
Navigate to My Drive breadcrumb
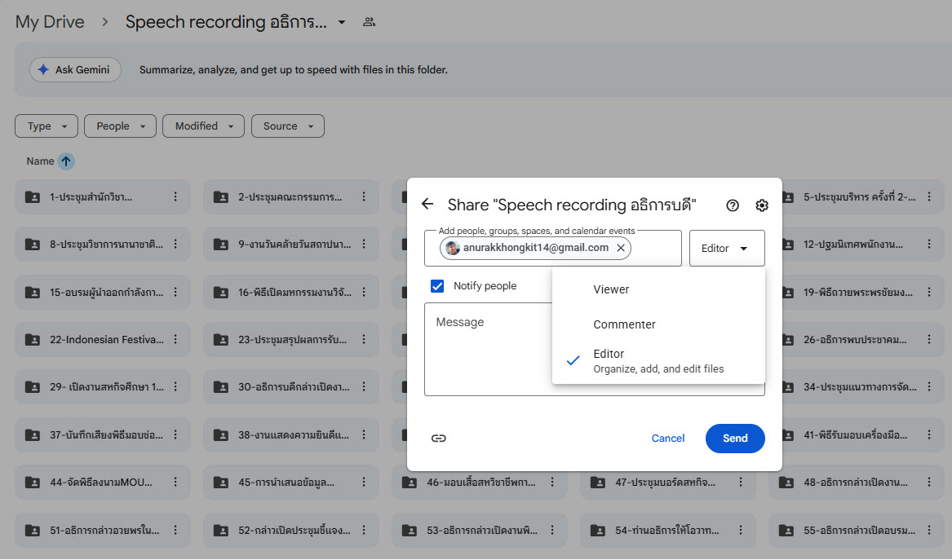pyautogui.click(x=50, y=23)
